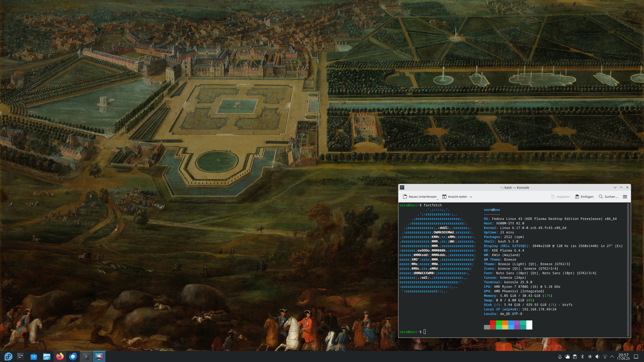
Task: Open the Thunderbird mail client
Action: [x=73, y=356]
